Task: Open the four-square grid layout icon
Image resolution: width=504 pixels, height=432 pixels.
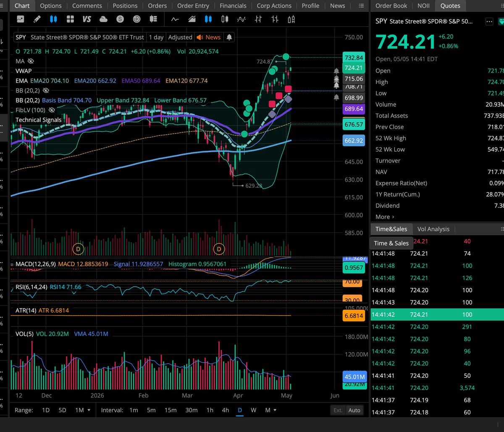Action: (x=70, y=19)
